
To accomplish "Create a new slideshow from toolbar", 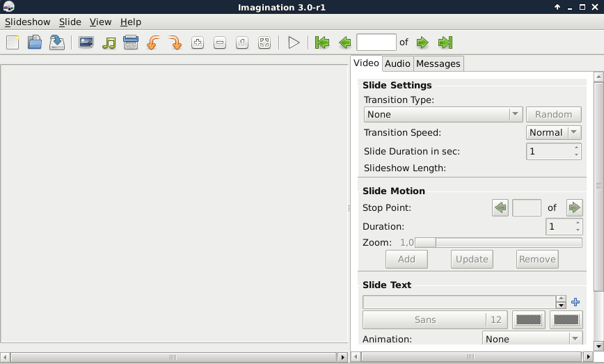I will tap(13, 43).
